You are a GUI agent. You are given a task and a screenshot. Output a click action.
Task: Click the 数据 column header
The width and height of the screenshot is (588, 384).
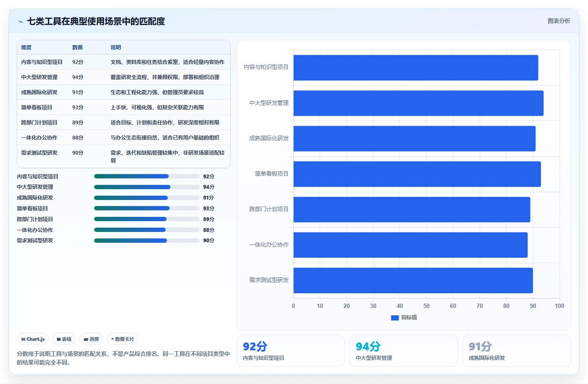tap(78, 48)
